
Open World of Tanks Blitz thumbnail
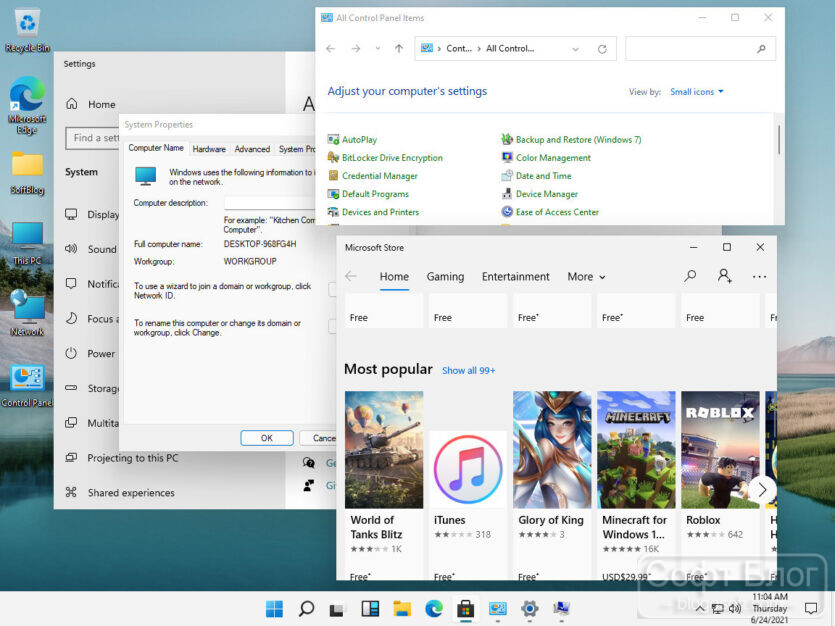384,449
